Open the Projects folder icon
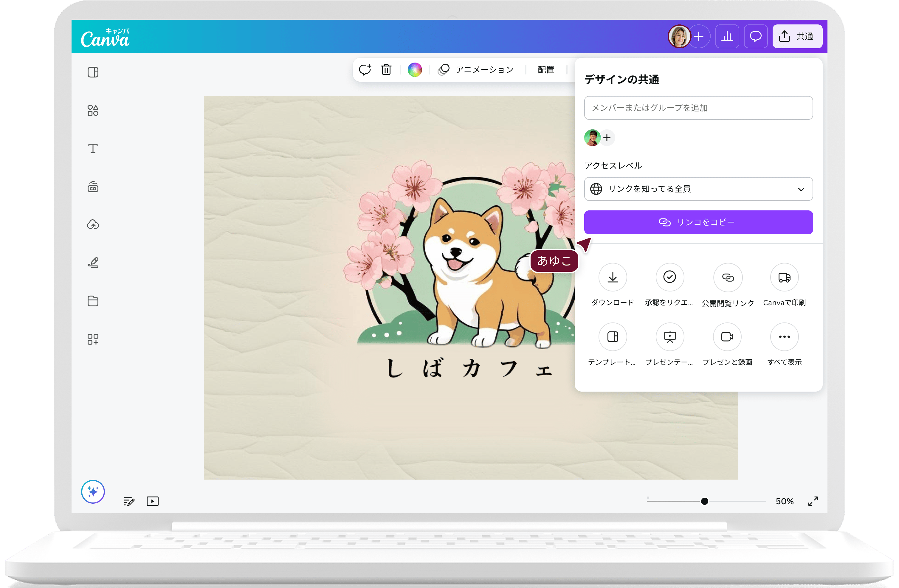This screenshot has width=899, height=588. [93, 301]
